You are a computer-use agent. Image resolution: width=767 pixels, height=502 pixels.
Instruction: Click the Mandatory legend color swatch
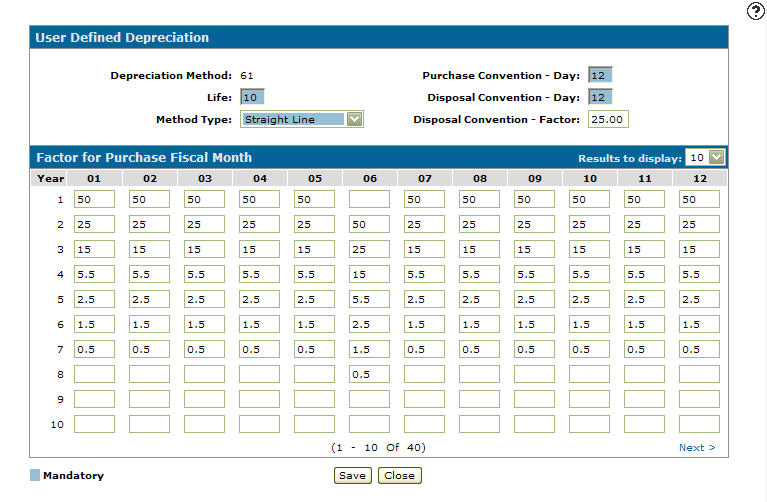click(x=35, y=475)
